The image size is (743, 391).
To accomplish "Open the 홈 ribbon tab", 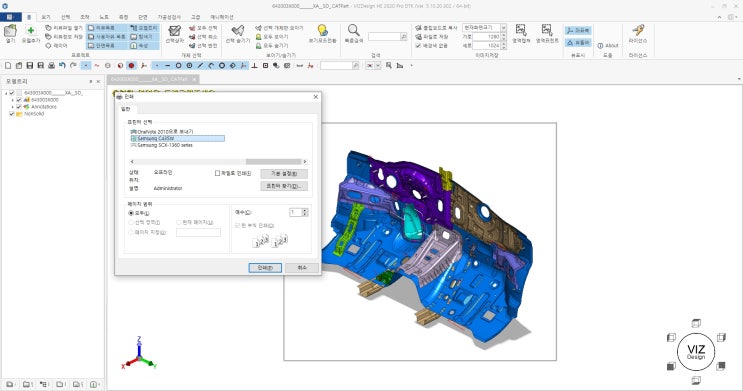I will (x=29, y=17).
